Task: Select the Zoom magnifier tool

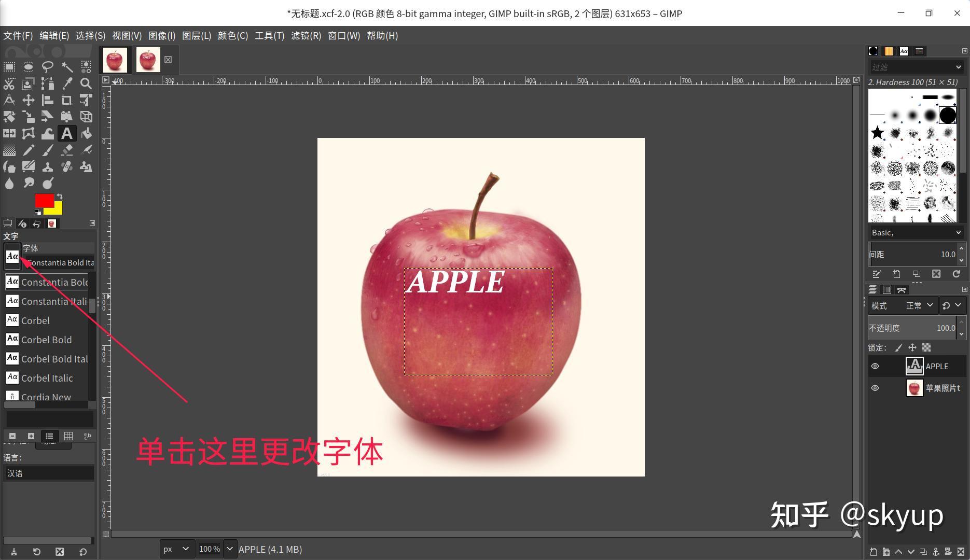Action: pyautogui.click(x=87, y=83)
